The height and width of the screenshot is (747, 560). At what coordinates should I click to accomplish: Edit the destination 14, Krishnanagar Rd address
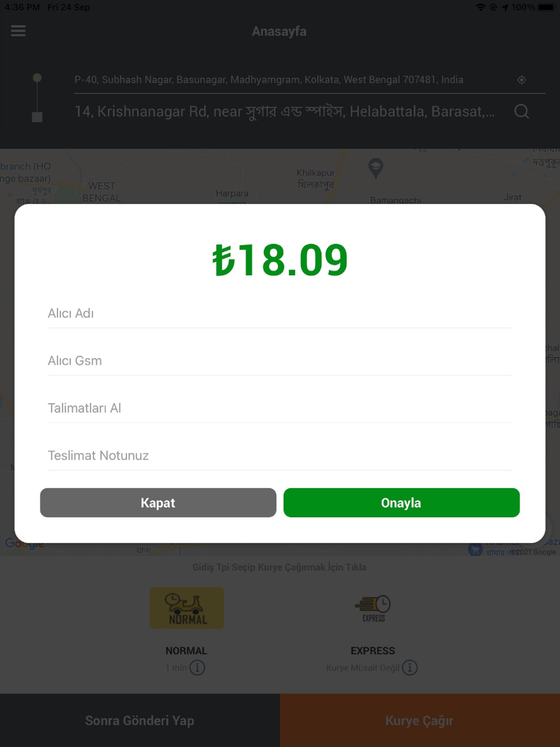285,111
